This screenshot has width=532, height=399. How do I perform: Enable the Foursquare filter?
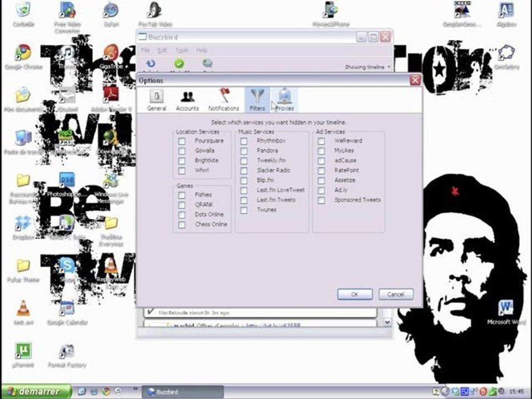[182, 141]
